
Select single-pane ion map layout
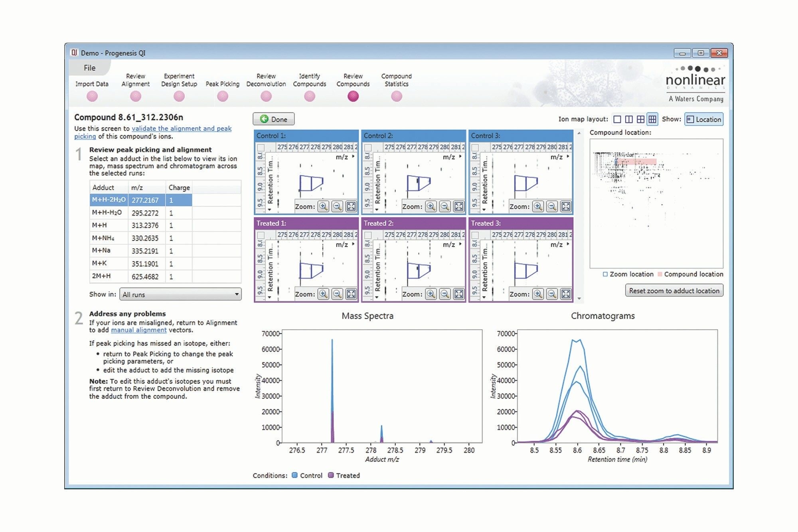(617, 119)
